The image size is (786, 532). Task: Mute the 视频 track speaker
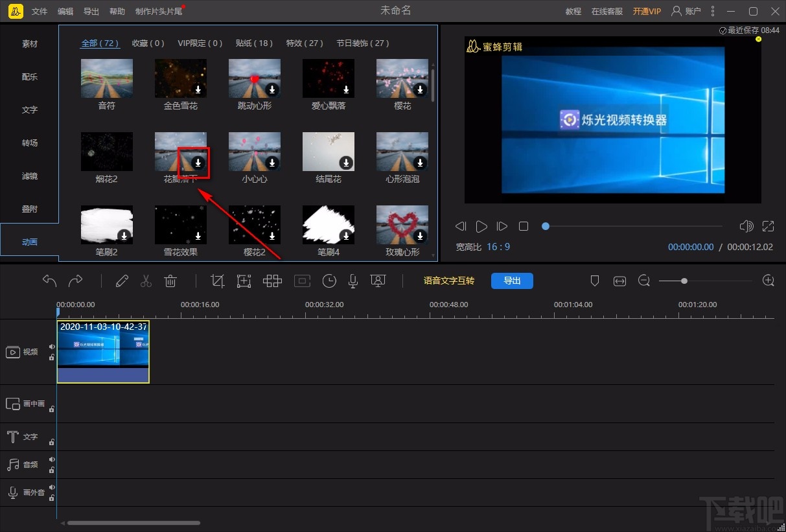coord(52,347)
